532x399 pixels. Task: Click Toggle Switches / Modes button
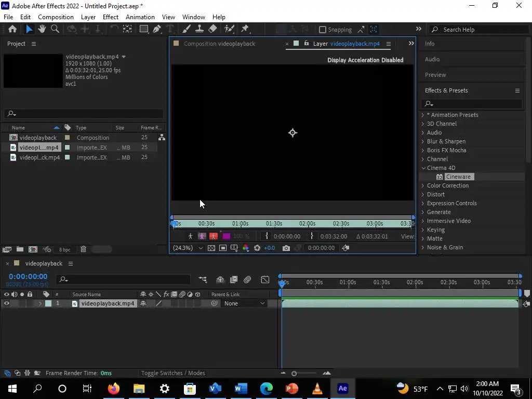click(173, 373)
